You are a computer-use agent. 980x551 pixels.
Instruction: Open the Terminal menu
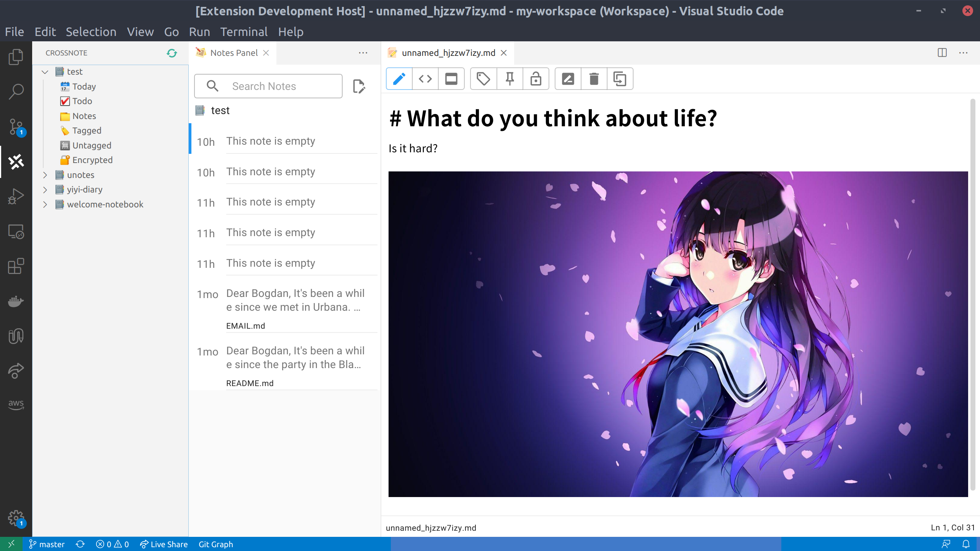(244, 32)
